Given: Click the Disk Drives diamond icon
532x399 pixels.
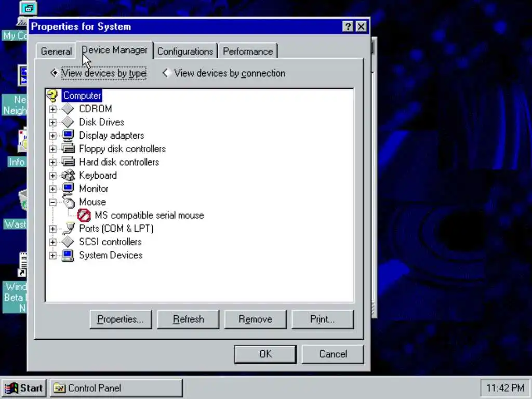Looking at the screenshot, I should coord(68,122).
